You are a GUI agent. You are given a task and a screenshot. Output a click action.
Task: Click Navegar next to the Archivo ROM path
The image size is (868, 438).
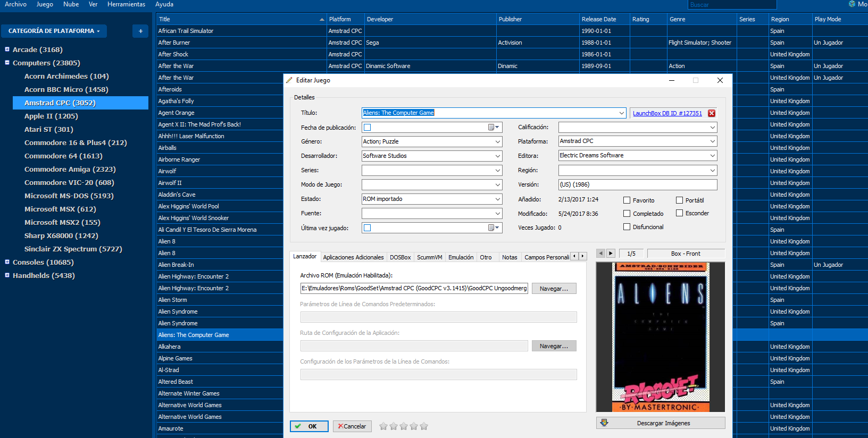pos(554,289)
